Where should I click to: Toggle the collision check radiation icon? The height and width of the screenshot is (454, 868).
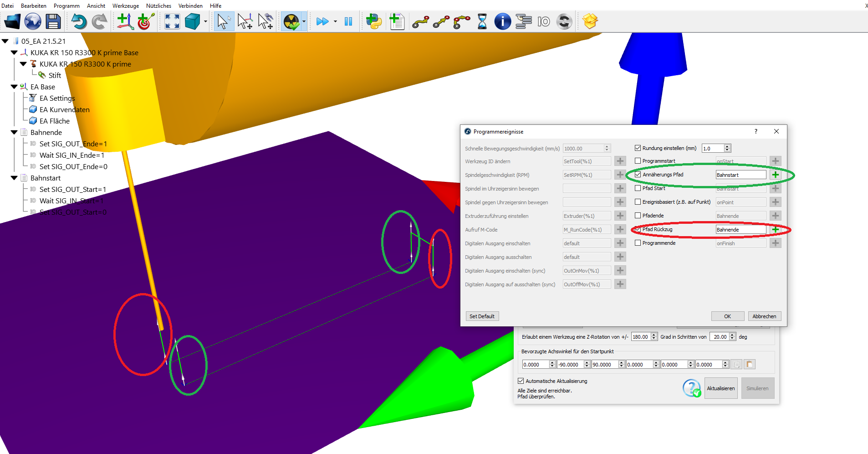[x=291, y=21]
